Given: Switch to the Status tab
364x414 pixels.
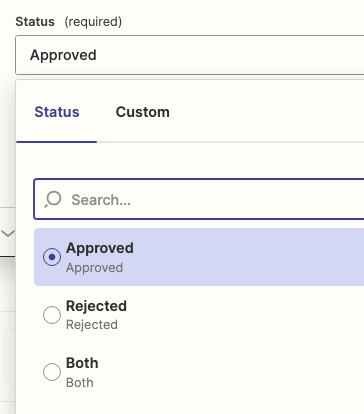Looking at the screenshot, I should pos(57,112).
